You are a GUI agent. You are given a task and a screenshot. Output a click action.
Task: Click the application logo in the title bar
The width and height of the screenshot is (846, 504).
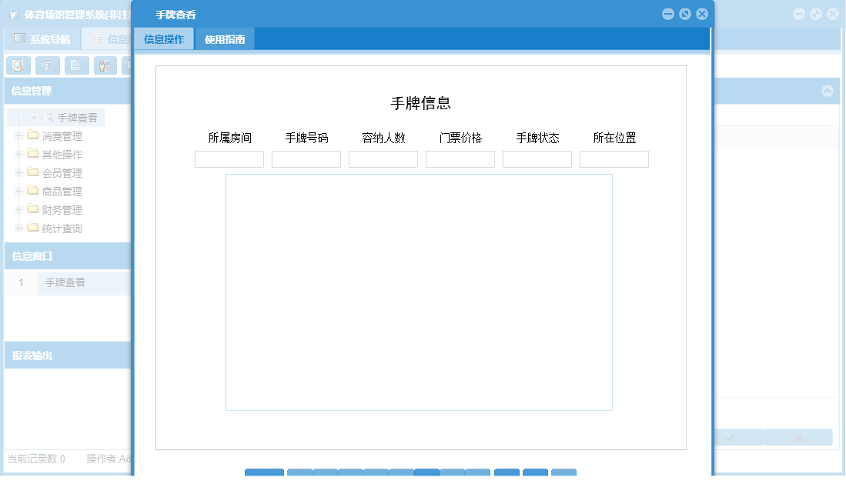click(x=15, y=13)
